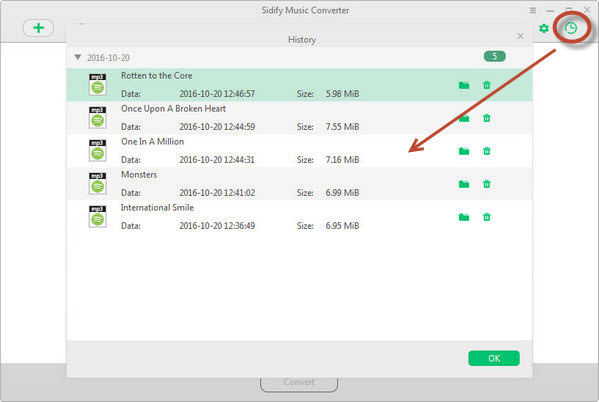Viewport: 599px width, 402px height.
Task: Click mp3 file icon of Once Upon A Broken Heart
Action: (98, 117)
